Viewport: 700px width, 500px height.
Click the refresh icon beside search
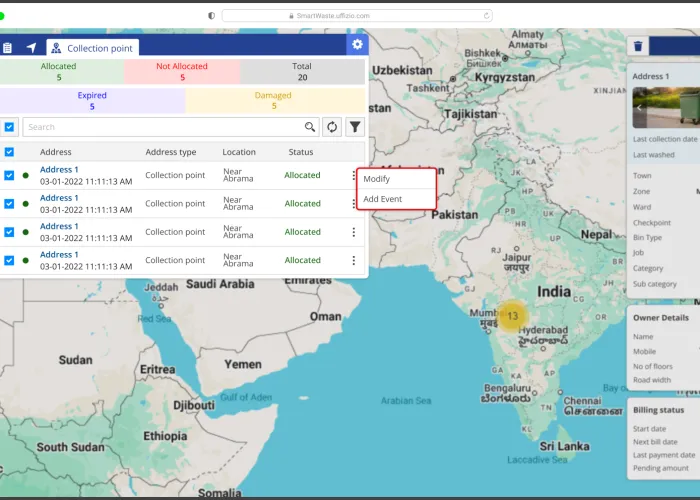[333, 127]
